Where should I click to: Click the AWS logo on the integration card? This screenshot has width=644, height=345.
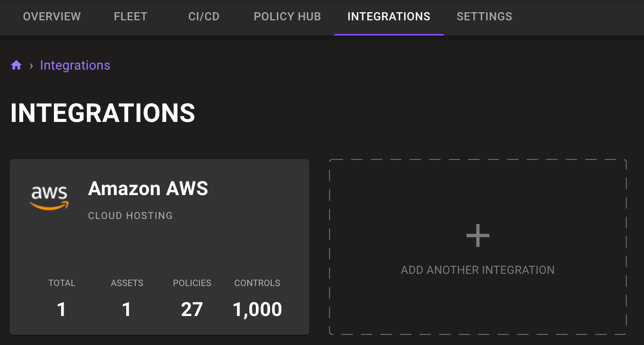[49, 197]
